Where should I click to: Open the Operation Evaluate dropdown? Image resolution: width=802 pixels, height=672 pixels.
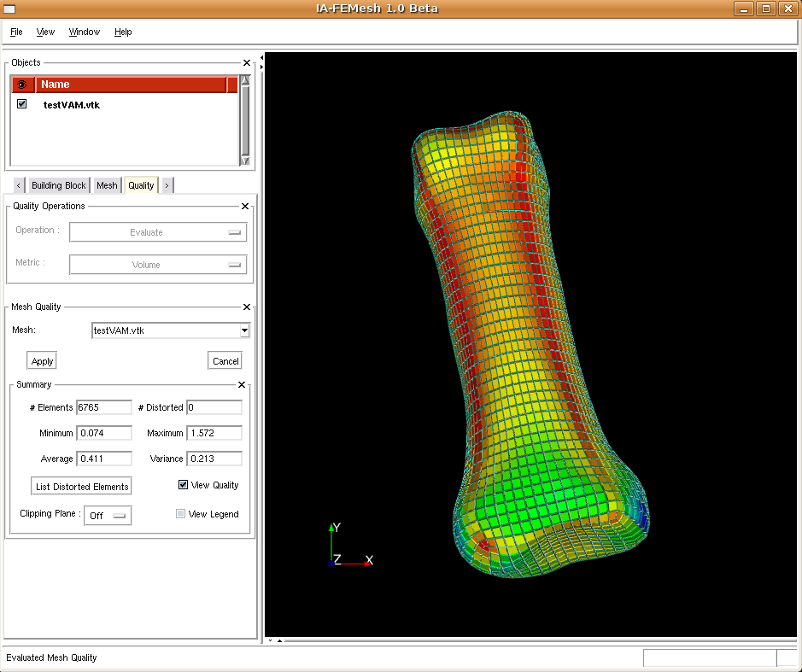[158, 232]
